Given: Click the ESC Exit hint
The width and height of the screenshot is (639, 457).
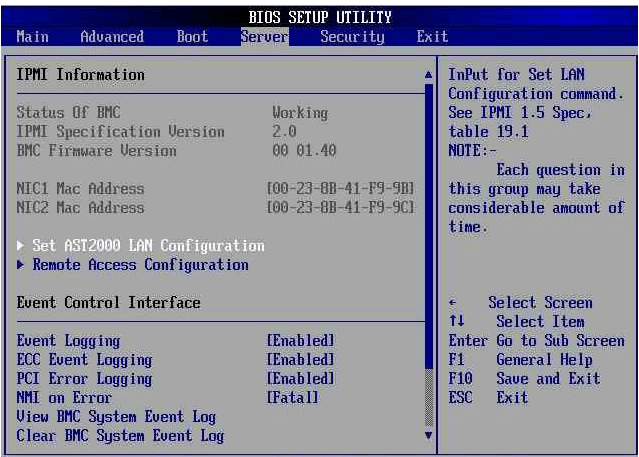Looking at the screenshot, I should pyautogui.click(x=489, y=397).
